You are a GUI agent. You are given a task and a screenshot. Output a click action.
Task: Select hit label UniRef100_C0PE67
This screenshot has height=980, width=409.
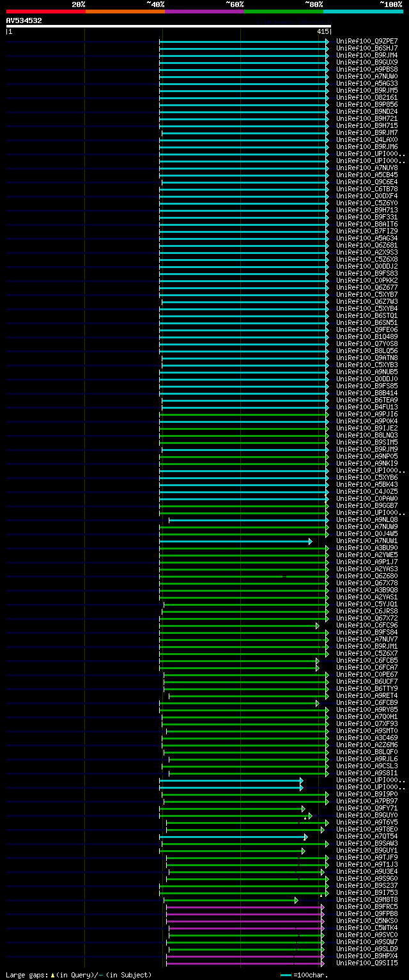coord(367,674)
